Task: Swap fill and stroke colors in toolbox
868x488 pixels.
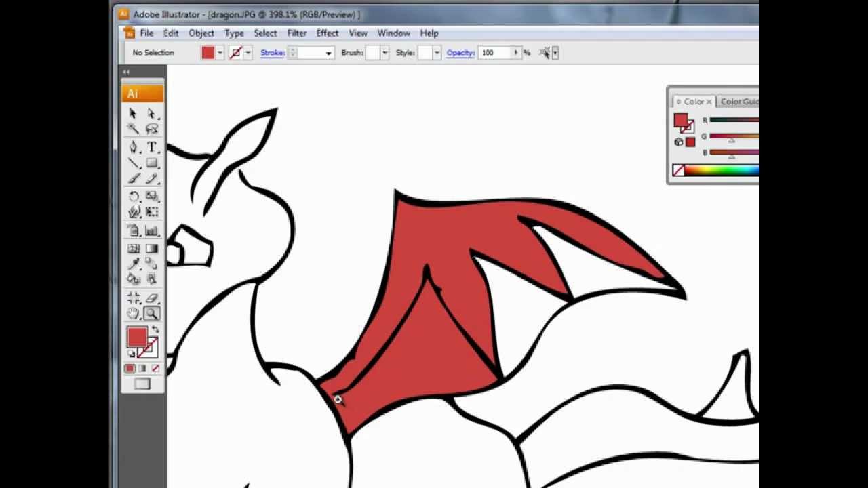Action: (x=155, y=329)
